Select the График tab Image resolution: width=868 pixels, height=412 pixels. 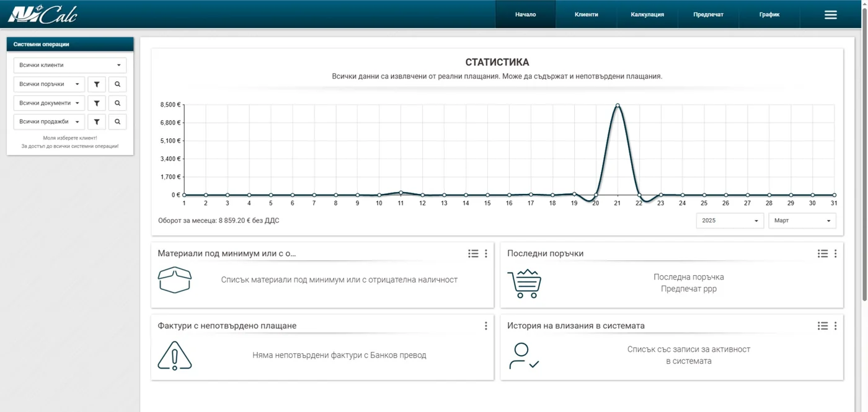[769, 14]
